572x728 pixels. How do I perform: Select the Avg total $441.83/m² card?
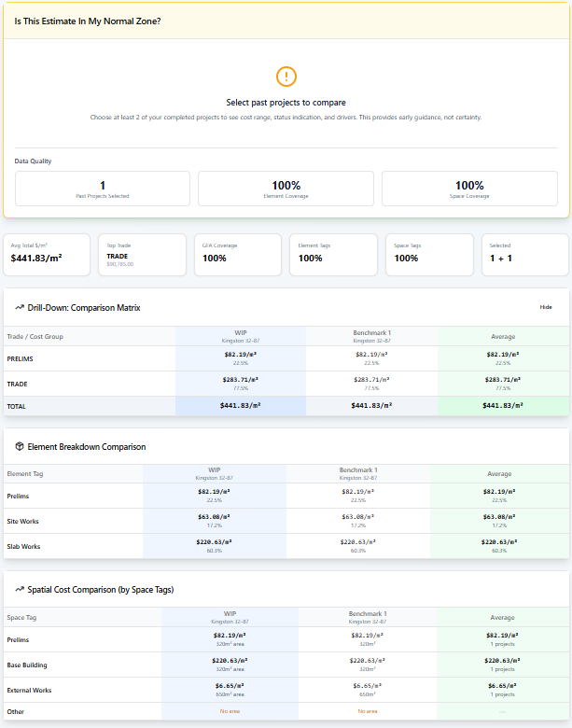point(47,255)
